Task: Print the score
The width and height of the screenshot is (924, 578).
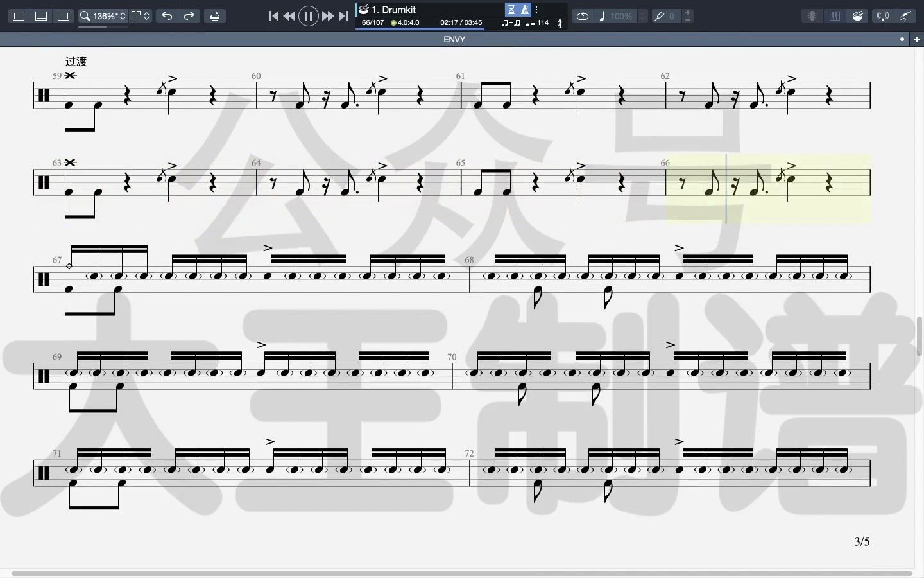Action: pos(215,16)
